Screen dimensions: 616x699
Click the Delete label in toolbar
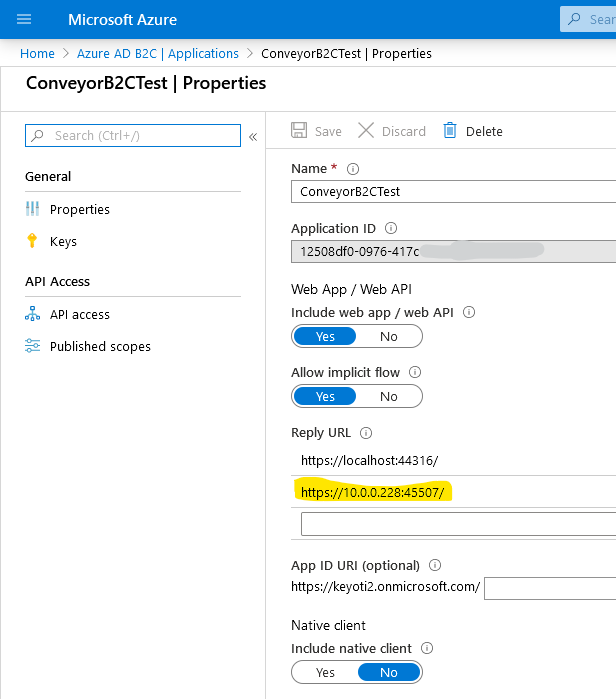484,132
